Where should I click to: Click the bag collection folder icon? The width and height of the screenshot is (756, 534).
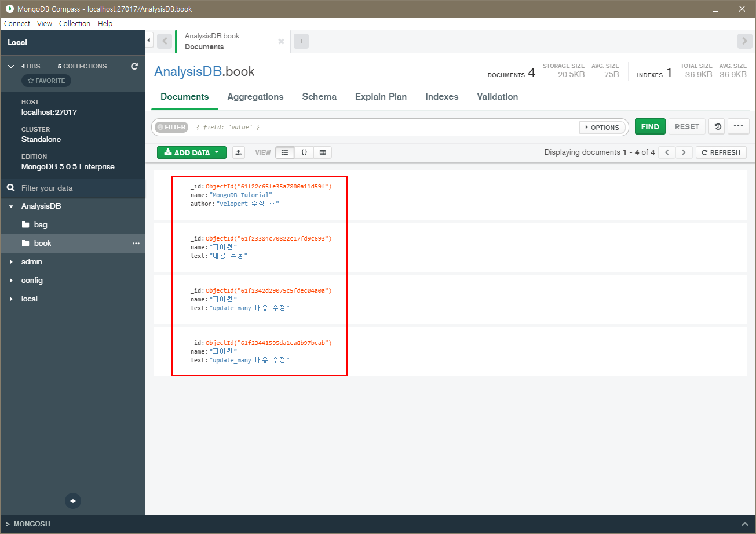tap(25, 225)
